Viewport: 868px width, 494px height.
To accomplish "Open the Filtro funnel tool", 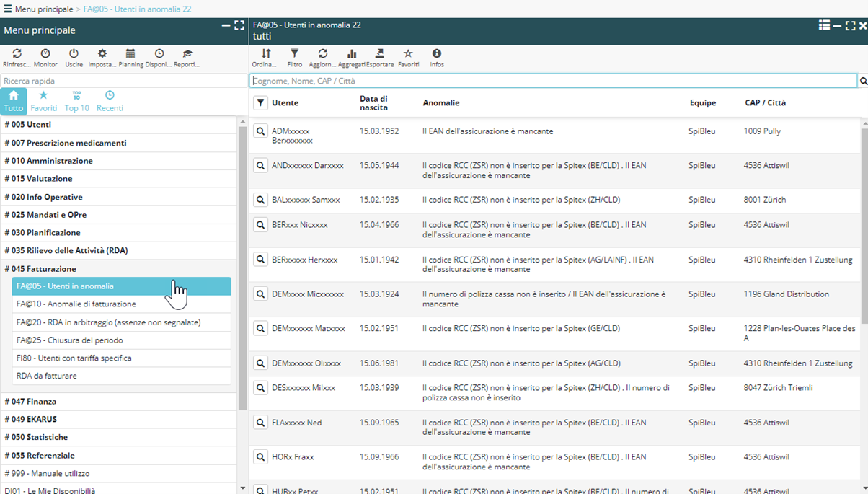I will 294,54.
